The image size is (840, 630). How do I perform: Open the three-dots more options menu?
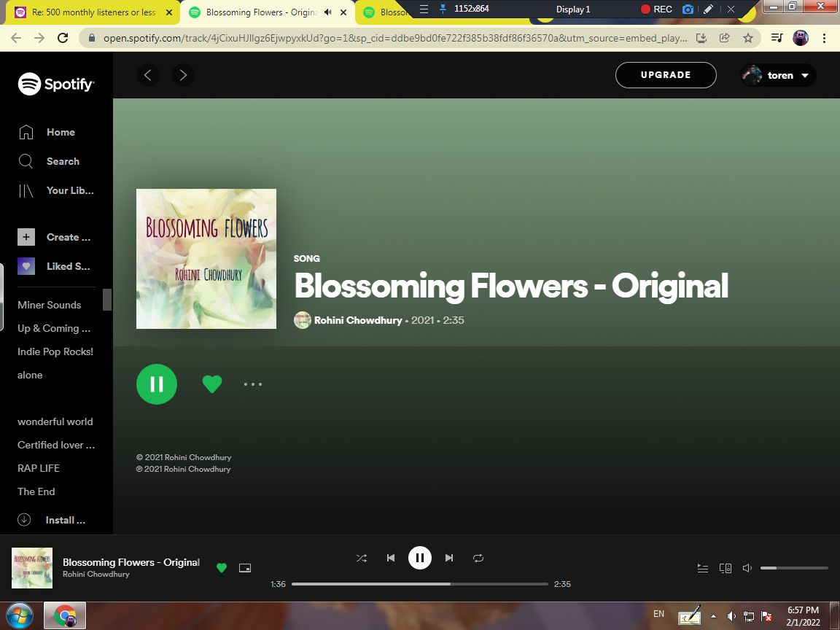point(253,384)
